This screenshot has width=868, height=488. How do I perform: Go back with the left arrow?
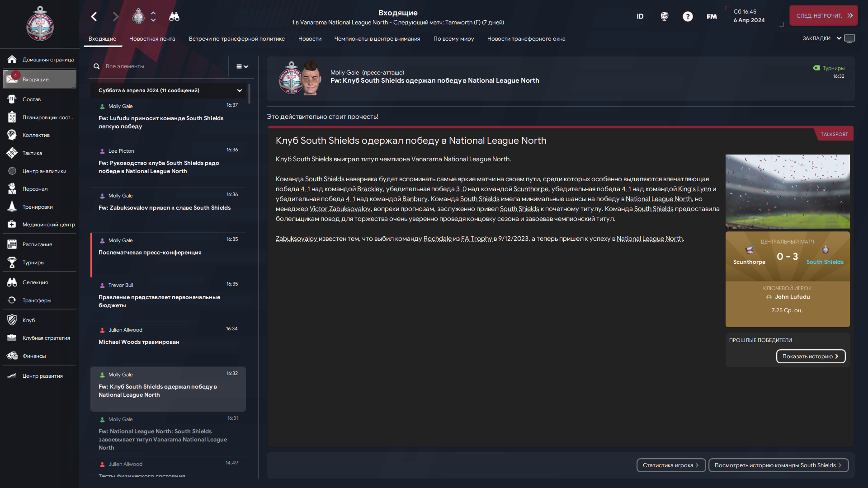click(94, 17)
